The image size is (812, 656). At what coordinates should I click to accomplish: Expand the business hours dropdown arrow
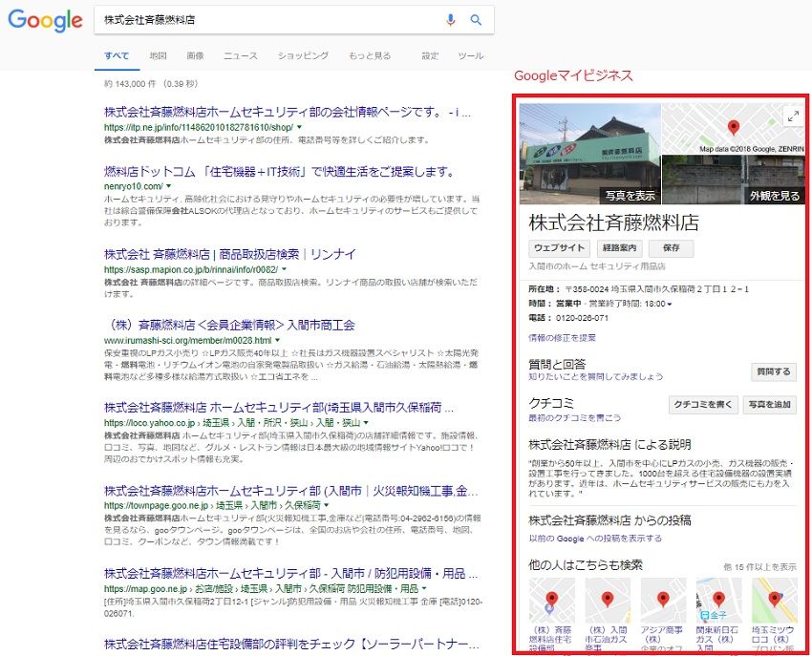click(x=670, y=304)
